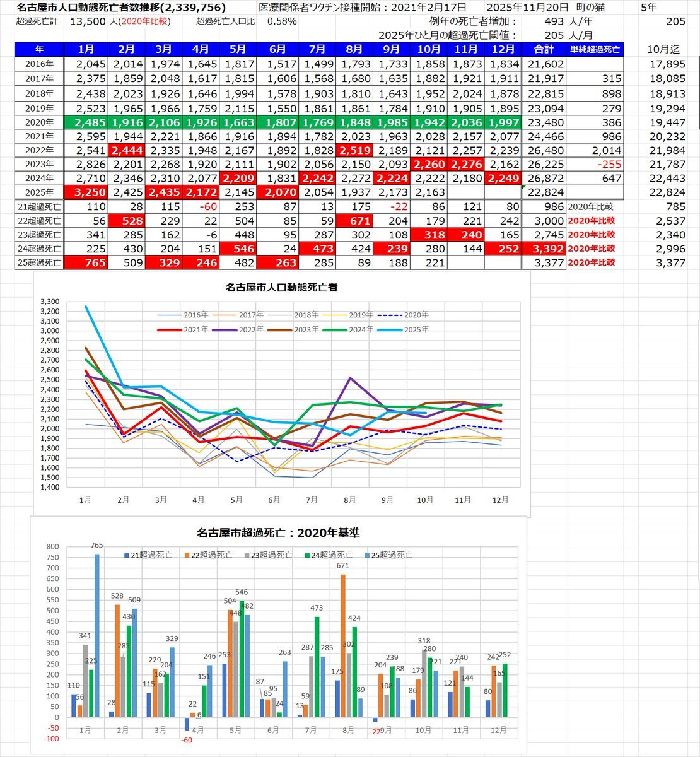Screen dimensions: 700x757
Task: Click red cell '2,519' for August 2022
Action: coord(353,150)
